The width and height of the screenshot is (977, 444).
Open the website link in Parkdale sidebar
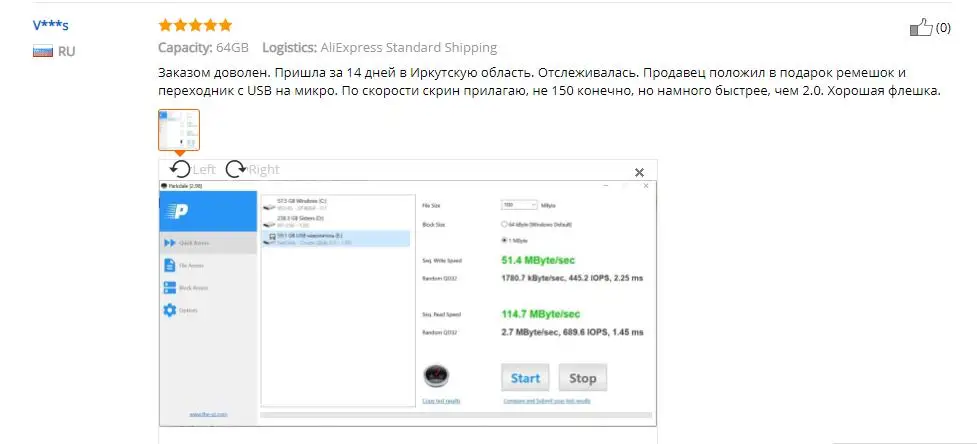point(208,414)
